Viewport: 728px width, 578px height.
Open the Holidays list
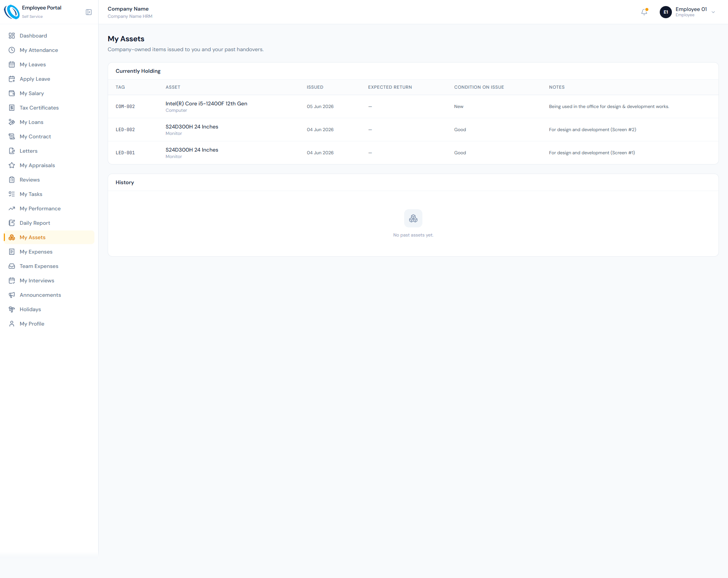[x=49, y=309]
